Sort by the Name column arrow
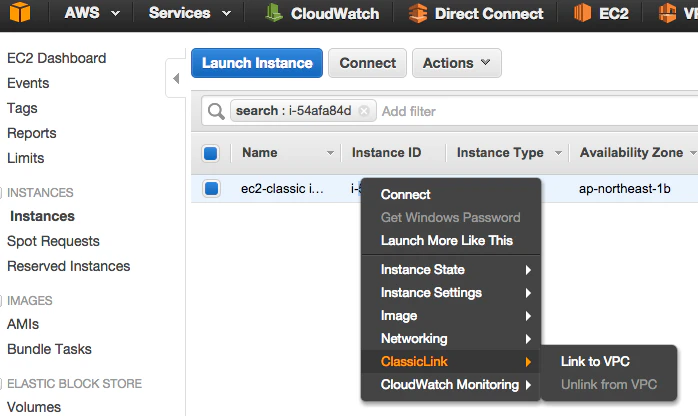Viewport: 698px width, 416px height. click(x=330, y=153)
